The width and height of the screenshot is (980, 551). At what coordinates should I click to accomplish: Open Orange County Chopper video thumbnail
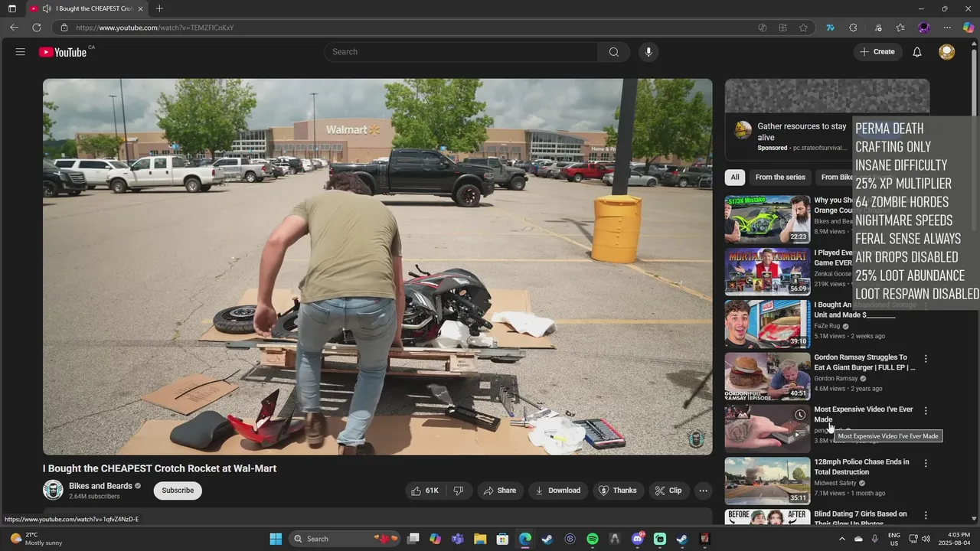click(x=767, y=219)
